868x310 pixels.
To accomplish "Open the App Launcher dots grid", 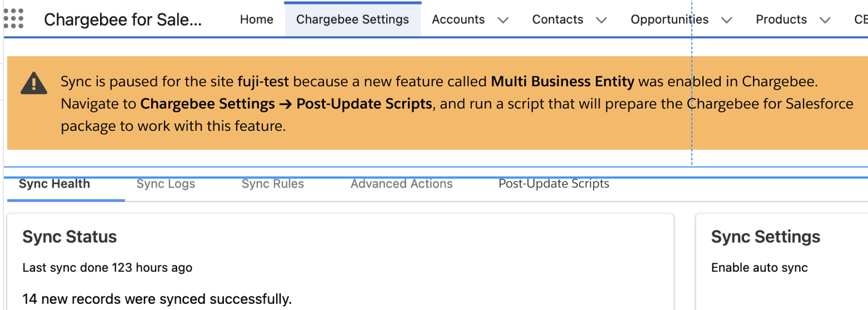I will pos(13,18).
